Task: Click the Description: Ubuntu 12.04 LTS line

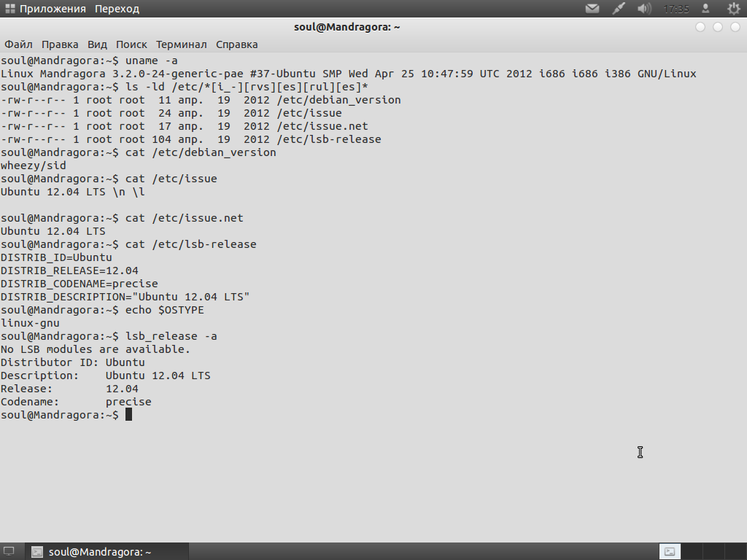Action: point(105,376)
